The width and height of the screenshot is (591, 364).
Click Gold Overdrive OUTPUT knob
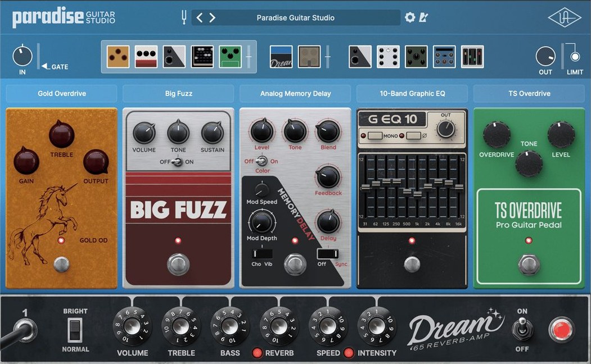coord(96,161)
